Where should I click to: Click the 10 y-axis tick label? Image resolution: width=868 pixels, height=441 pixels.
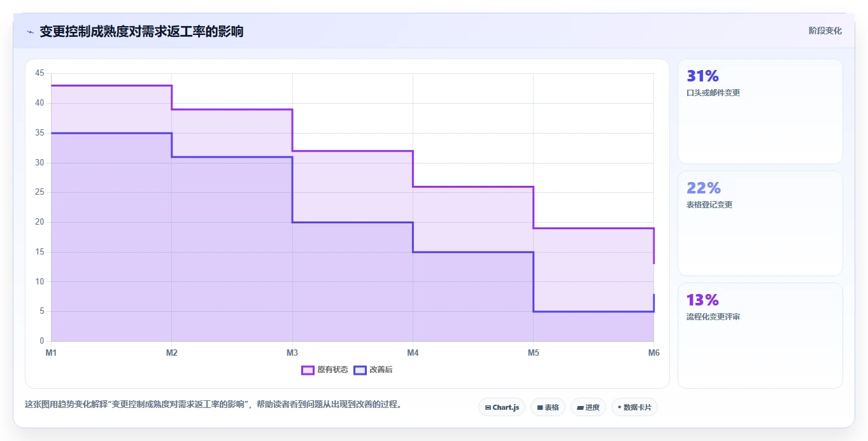click(x=39, y=282)
